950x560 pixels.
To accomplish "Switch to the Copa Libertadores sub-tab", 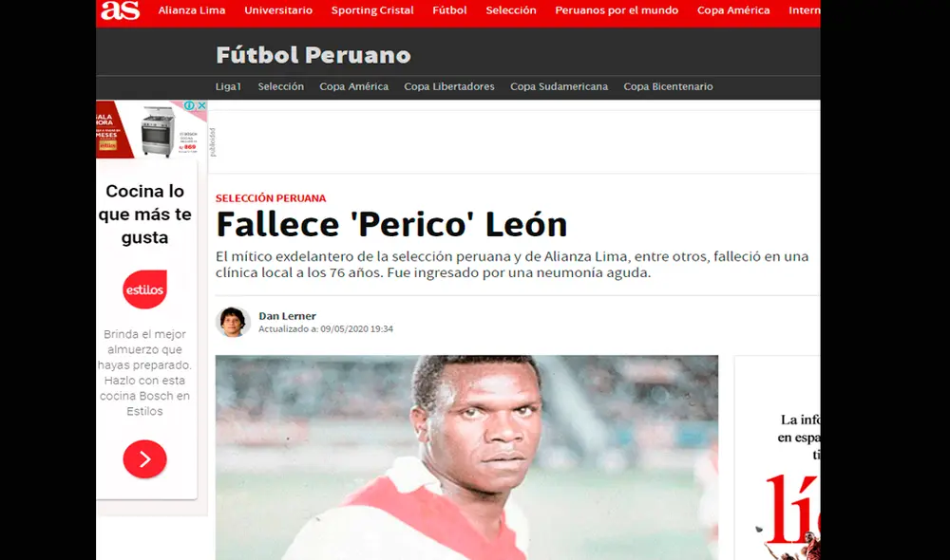I will (449, 86).
